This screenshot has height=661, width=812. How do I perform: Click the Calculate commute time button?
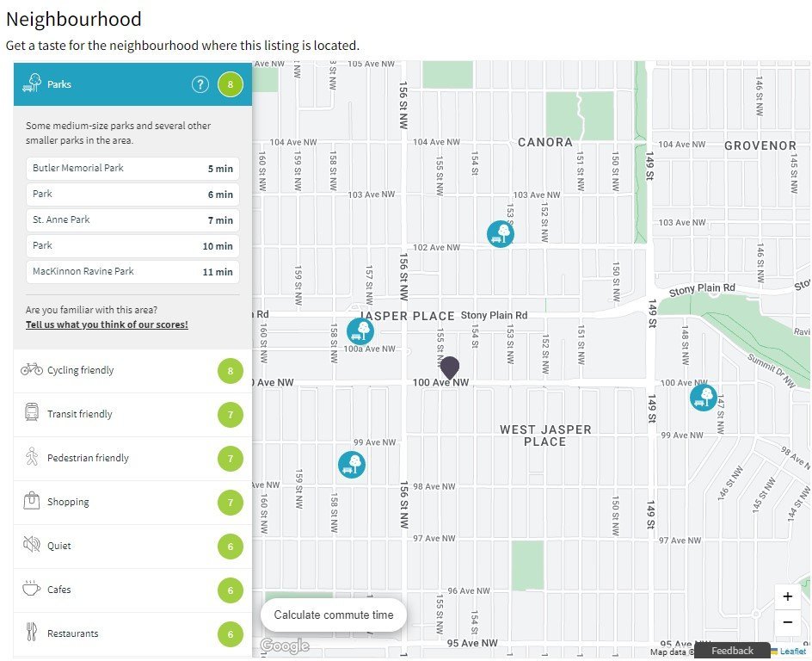point(334,615)
